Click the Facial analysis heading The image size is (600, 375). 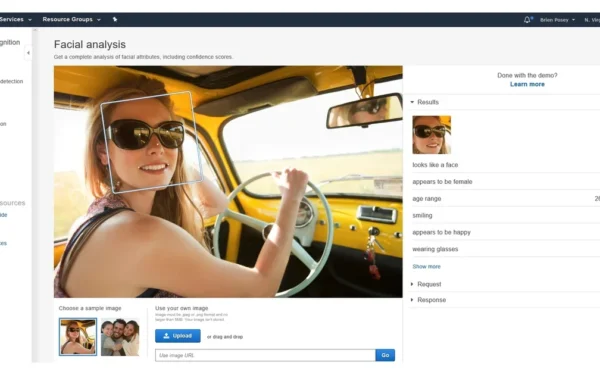pos(90,44)
